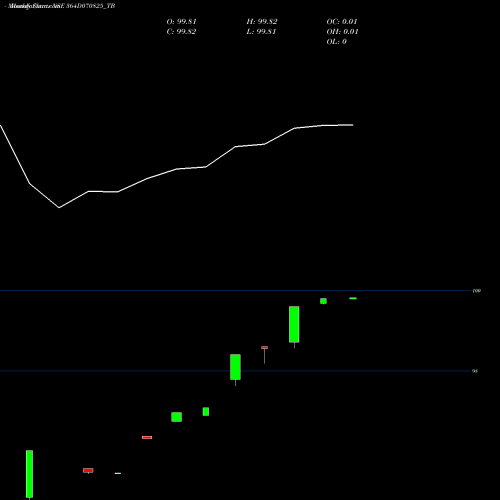Click the last small green candle nearest the 100 line
500x500 pixels.
click(x=353, y=298)
